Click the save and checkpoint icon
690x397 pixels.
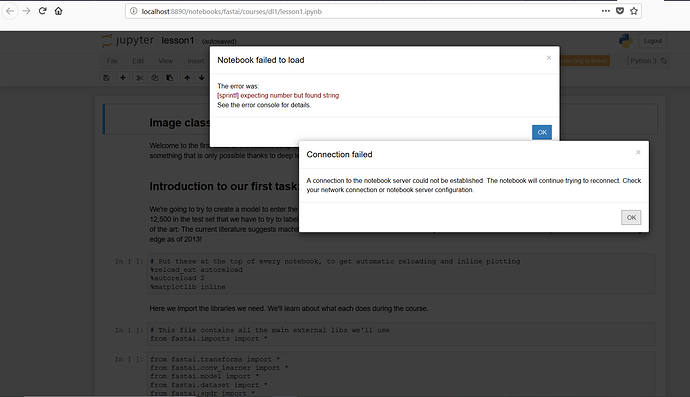point(106,78)
